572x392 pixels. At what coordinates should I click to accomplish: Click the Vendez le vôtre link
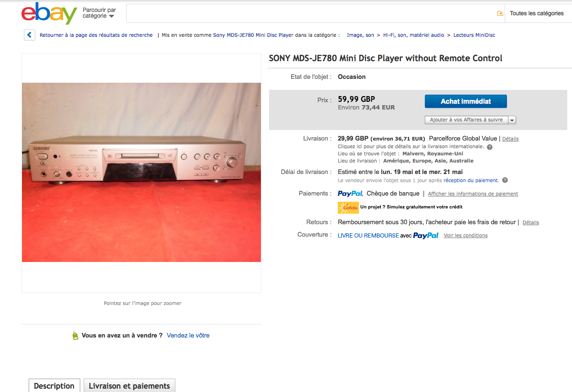click(x=188, y=336)
